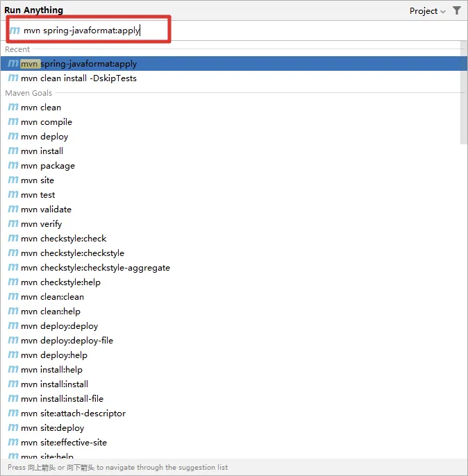Select mvn deploy:deploy-file goal
Viewport: 468px width, 476px height.
click(x=231, y=341)
